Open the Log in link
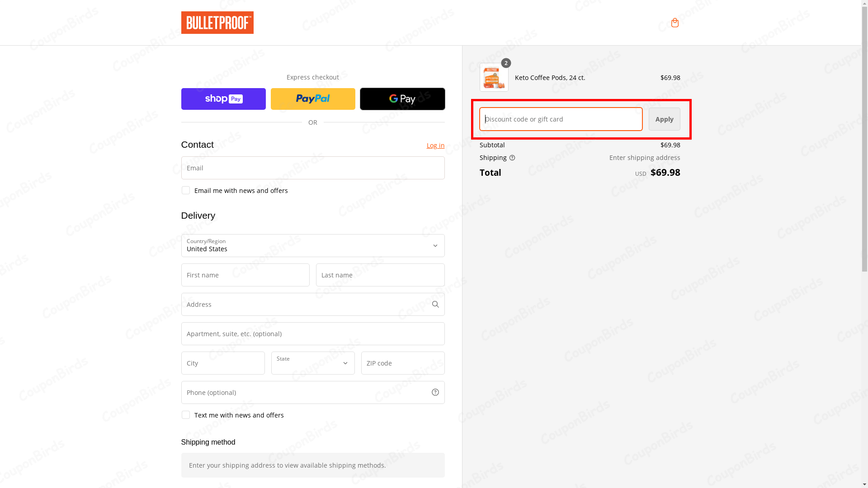868x488 pixels. [435, 145]
